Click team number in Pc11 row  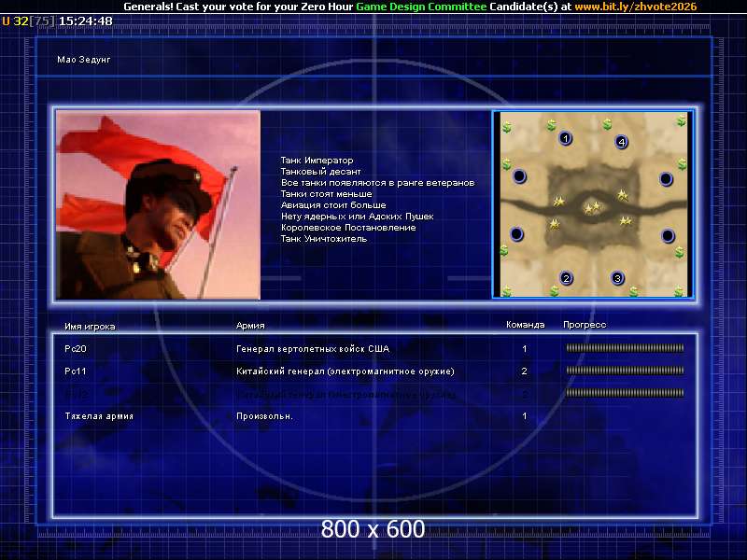point(525,371)
